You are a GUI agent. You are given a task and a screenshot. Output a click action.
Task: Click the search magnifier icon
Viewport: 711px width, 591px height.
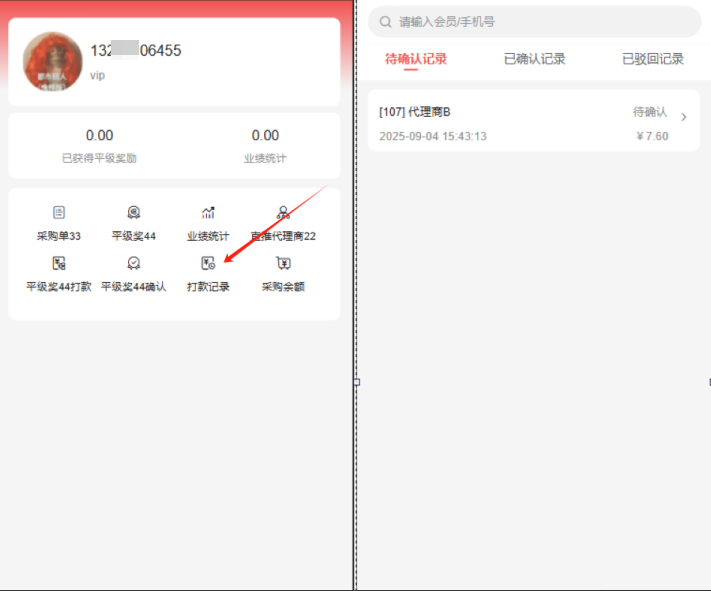(385, 21)
